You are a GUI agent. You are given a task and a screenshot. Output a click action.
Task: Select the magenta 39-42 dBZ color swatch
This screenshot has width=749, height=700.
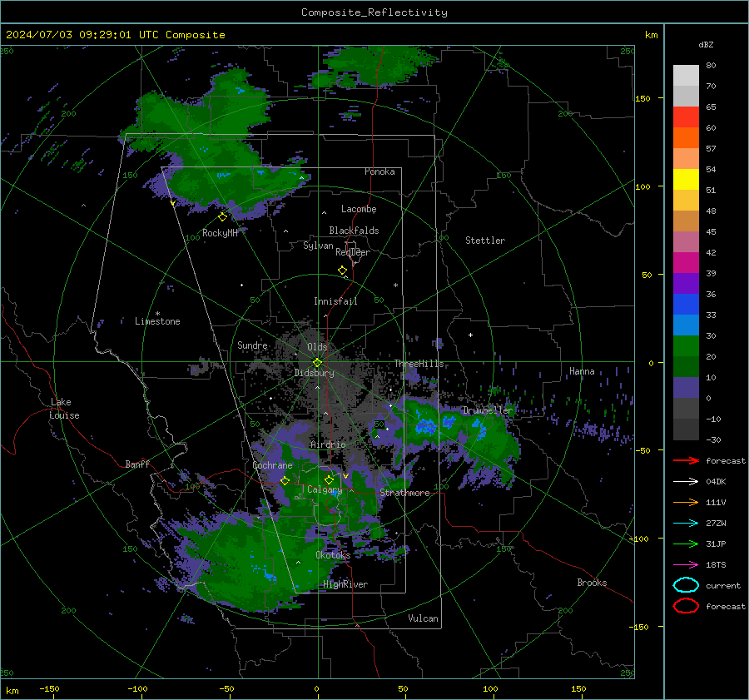click(686, 263)
